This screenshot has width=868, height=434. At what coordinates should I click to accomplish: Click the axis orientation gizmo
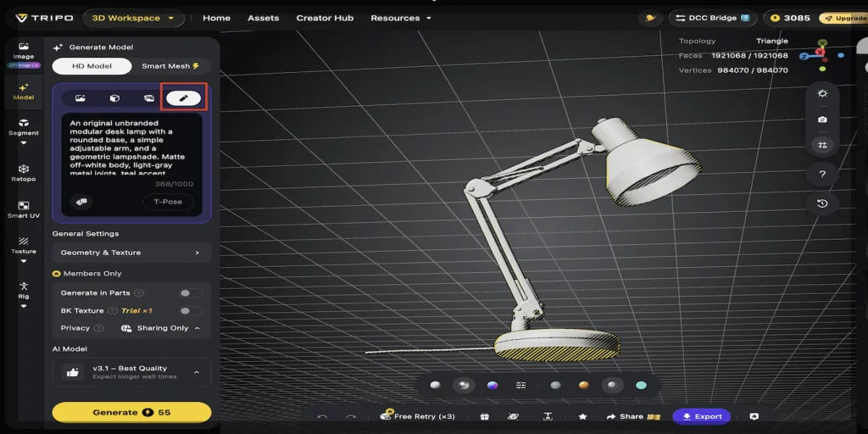821,55
